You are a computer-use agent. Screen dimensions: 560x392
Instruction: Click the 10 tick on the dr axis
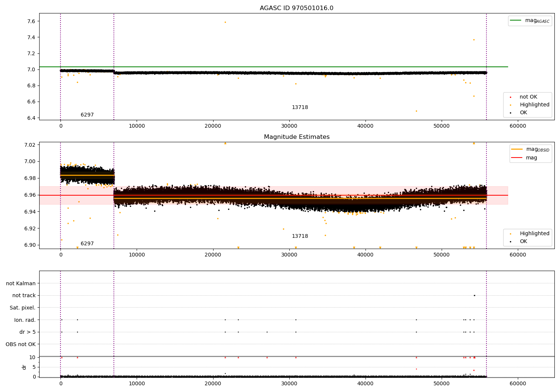pyautogui.click(x=32, y=357)
